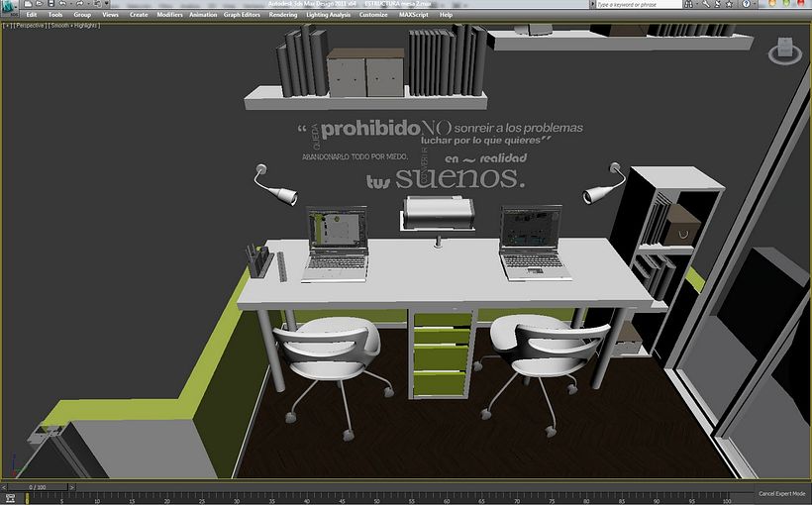This screenshot has width=812, height=505.
Task: Click the Redo arrow icon
Action: point(80,4)
